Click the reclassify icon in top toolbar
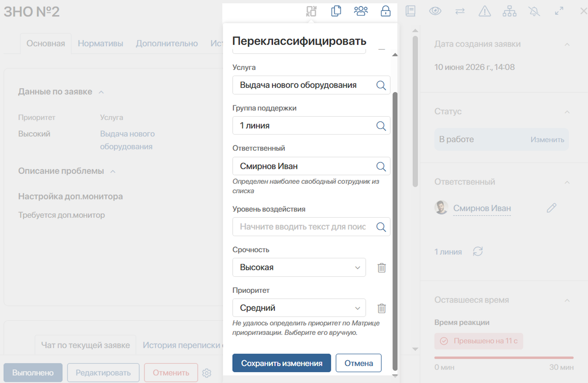 point(311,11)
